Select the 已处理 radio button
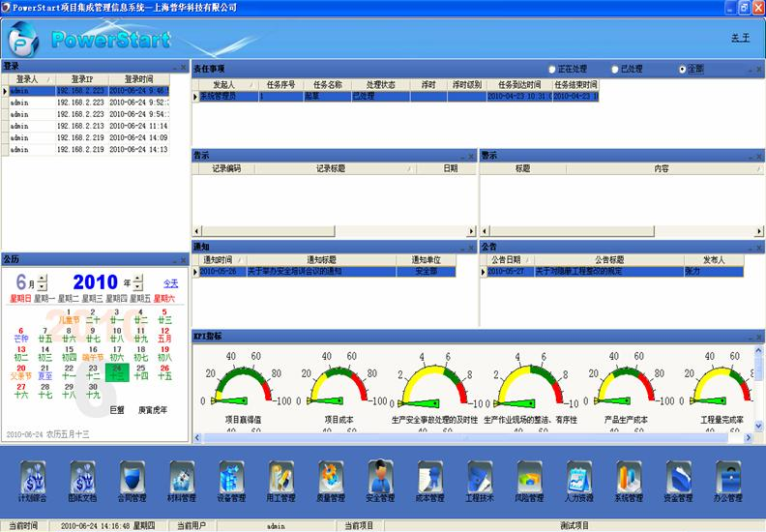This screenshot has width=766, height=532. (x=615, y=70)
